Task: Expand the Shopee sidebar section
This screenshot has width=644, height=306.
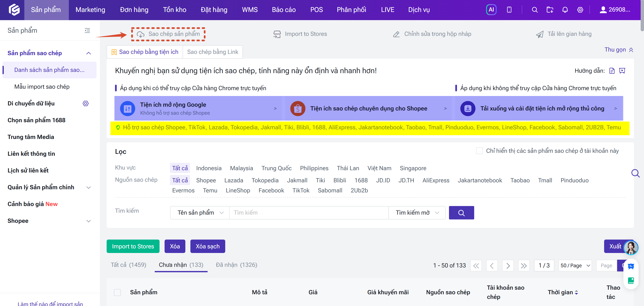Action: (x=89, y=221)
